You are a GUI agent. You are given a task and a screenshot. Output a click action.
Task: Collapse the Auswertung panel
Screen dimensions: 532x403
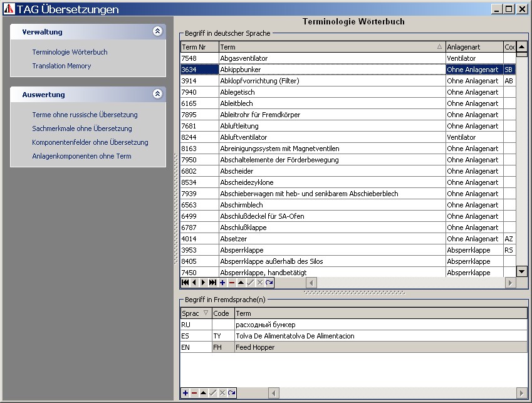pos(157,93)
